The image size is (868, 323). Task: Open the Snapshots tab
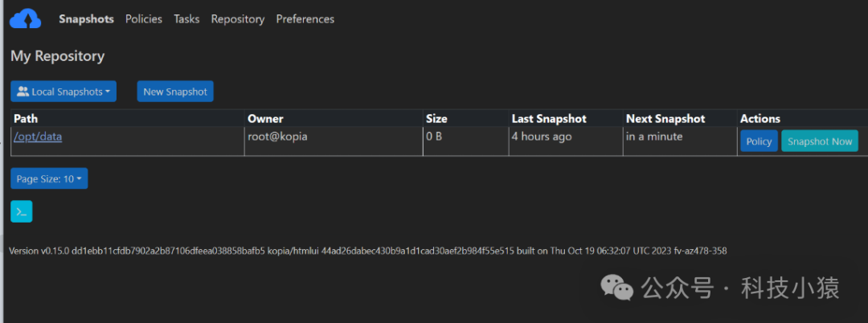point(86,18)
